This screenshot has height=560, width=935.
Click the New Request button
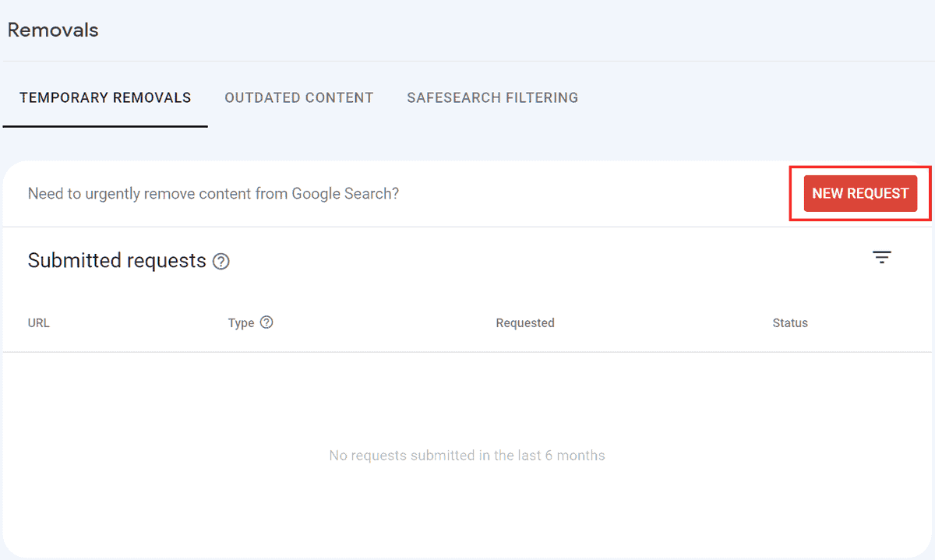click(x=860, y=193)
